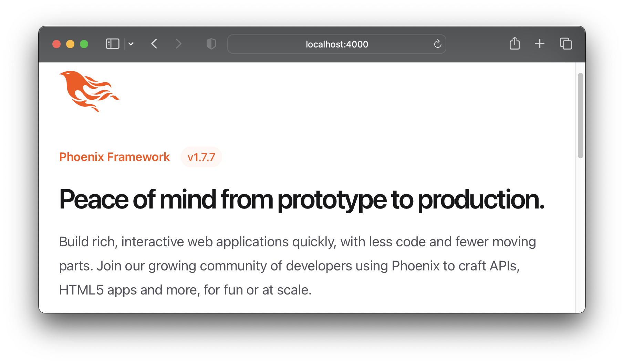Close the window with the red button
The width and height of the screenshot is (624, 364).
pyautogui.click(x=56, y=44)
